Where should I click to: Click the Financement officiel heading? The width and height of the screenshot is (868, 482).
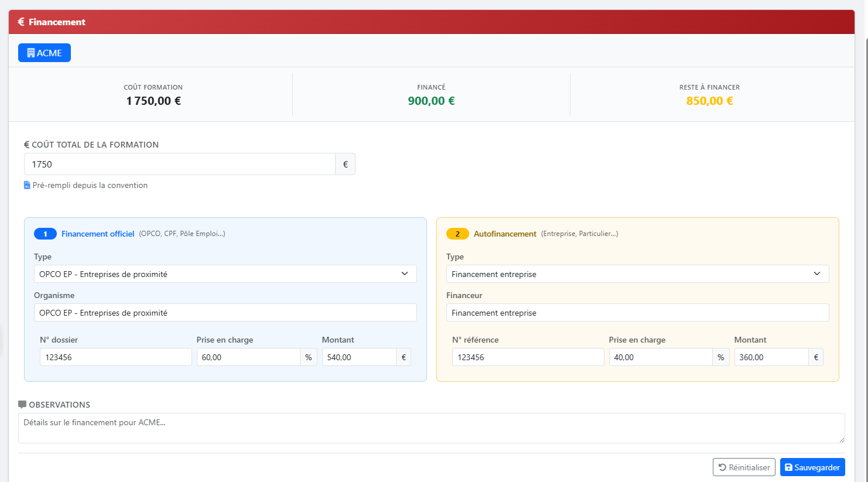(98, 234)
